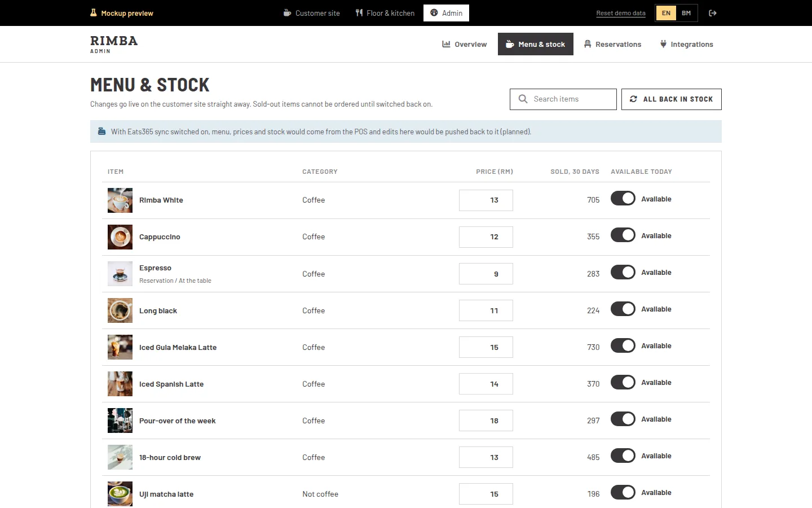Click the Rimba White price field
812x508 pixels.
[486, 200]
